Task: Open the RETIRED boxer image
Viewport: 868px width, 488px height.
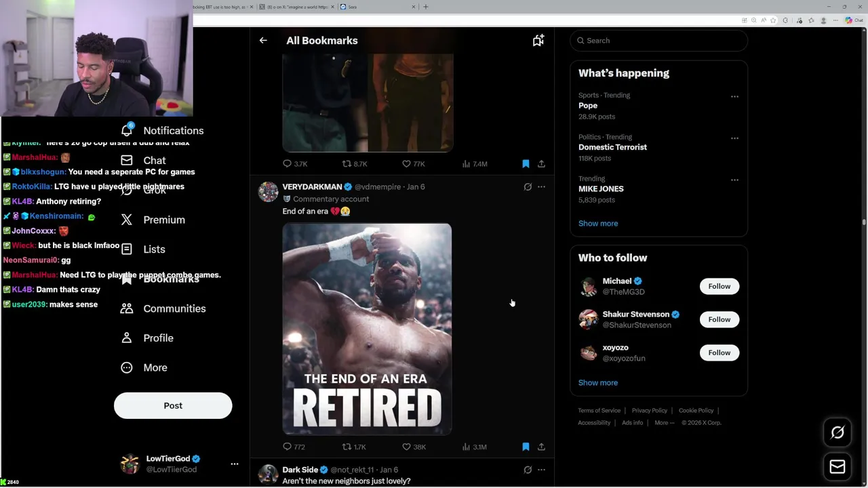Action: tap(367, 329)
